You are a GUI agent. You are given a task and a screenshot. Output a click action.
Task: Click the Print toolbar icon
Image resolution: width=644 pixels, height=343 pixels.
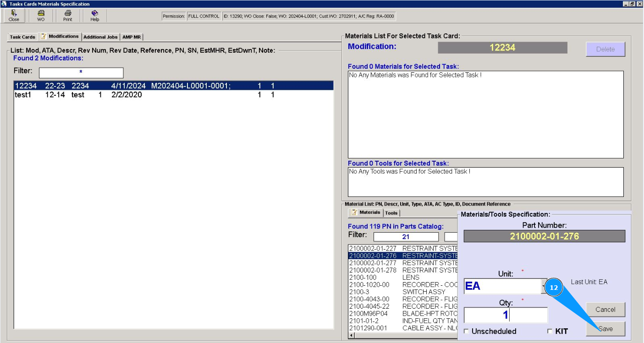click(68, 16)
